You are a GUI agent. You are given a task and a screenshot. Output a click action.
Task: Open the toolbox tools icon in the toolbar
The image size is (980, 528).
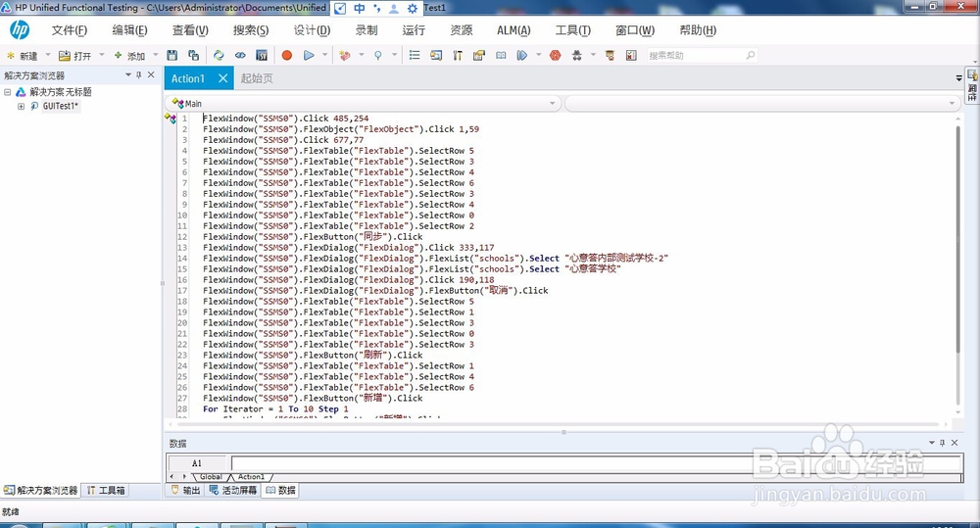point(458,56)
